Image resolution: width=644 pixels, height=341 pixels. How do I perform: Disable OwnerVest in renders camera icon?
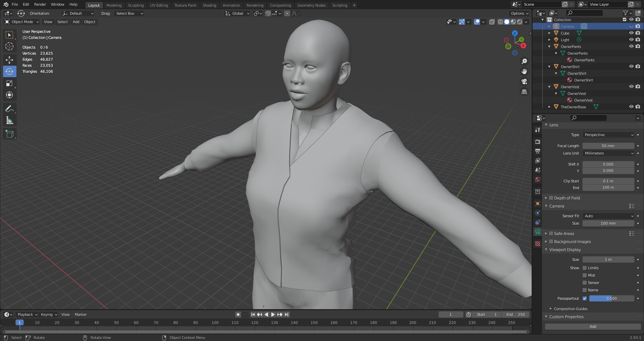coord(638,86)
